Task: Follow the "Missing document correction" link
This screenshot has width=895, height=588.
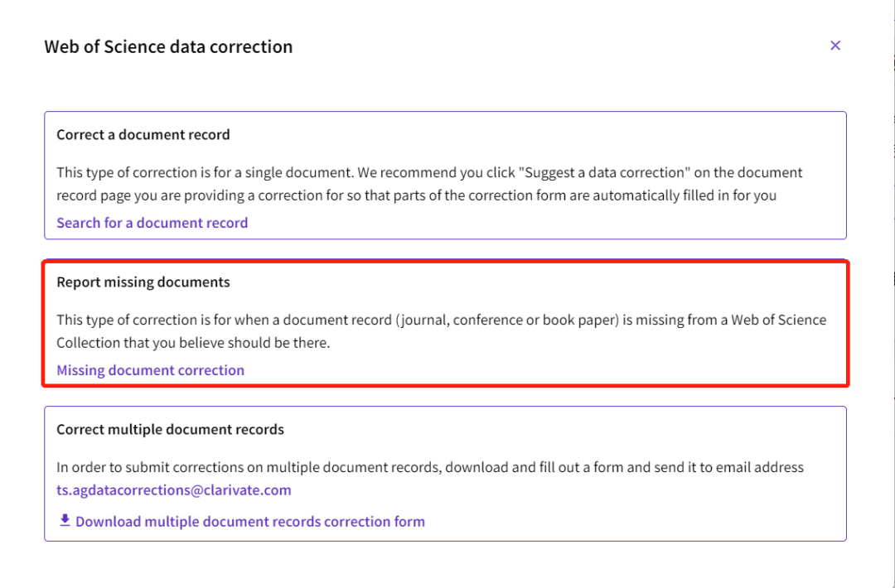Action: (x=150, y=370)
